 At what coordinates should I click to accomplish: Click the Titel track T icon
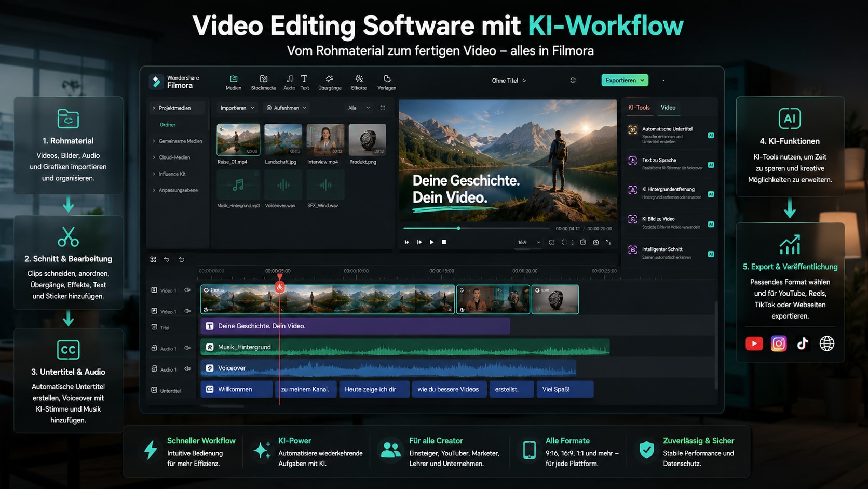click(154, 327)
